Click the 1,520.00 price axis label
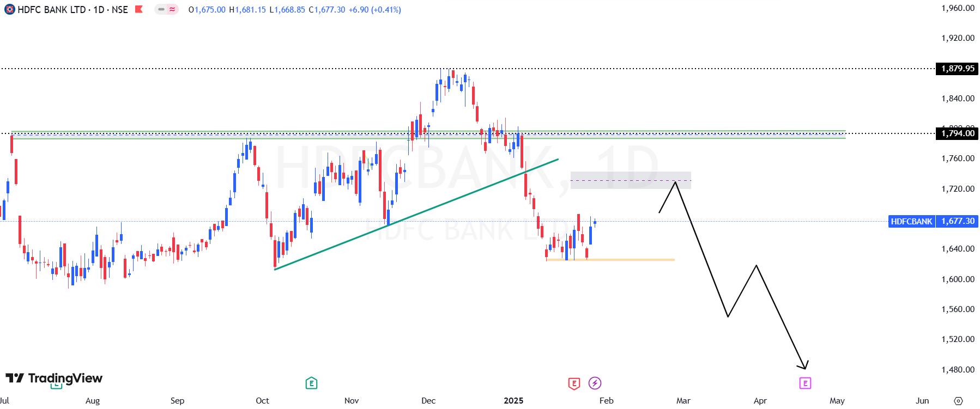This screenshot has width=980, height=409. point(958,339)
